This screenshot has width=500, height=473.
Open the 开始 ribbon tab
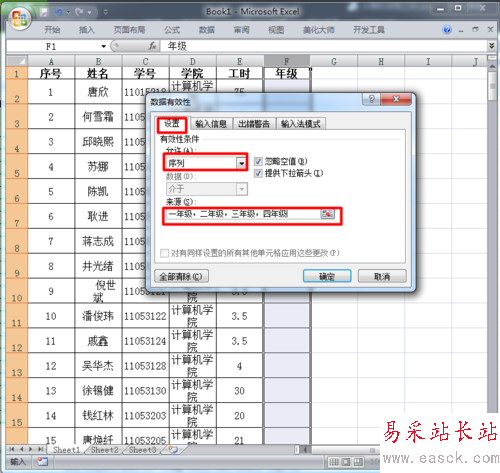coord(52,30)
